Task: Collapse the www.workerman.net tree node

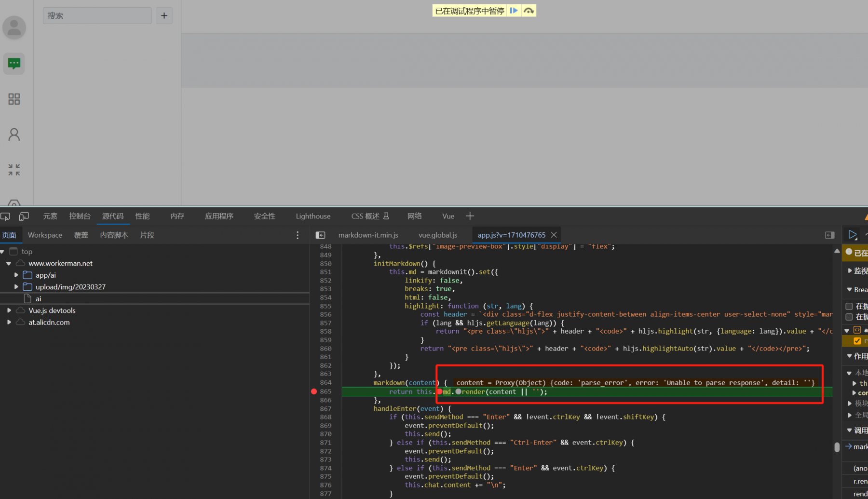Action: pyautogui.click(x=9, y=263)
